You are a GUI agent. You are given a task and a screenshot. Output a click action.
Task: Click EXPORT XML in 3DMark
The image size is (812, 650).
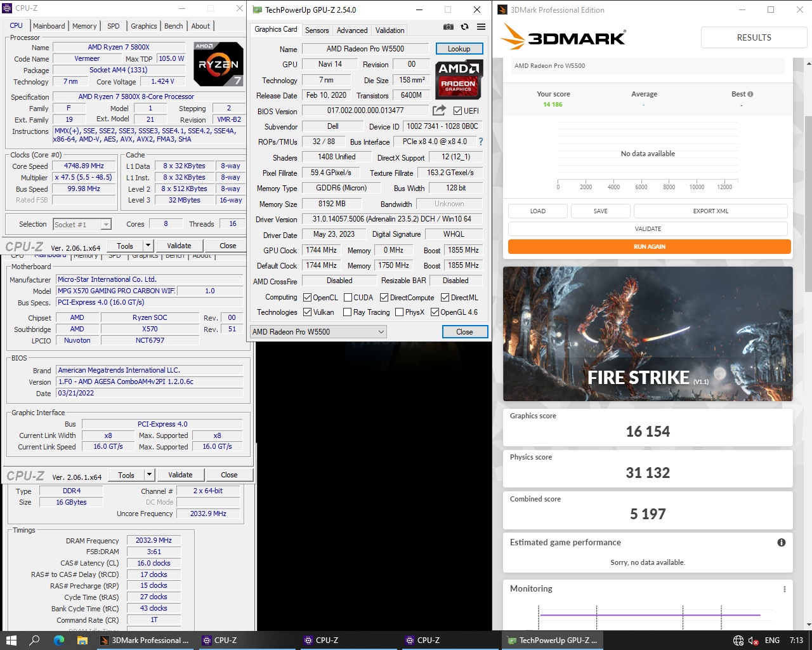click(710, 211)
